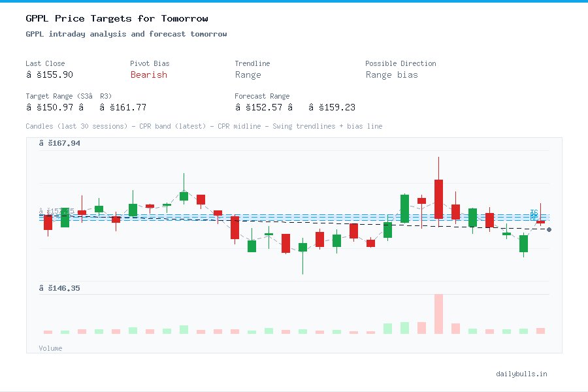Screen dimensions: 588x392
Task: Click the gray forecast dot at chart end
Action: point(549,229)
